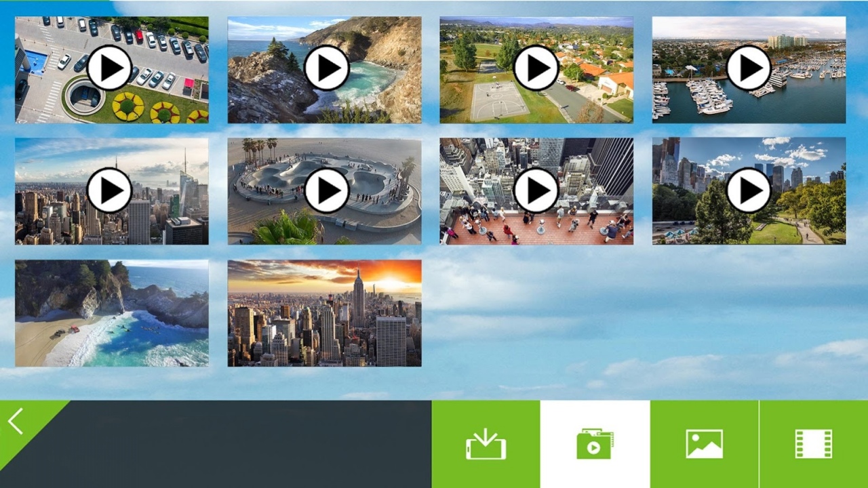The height and width of the screenshot is (488, 868).
Task: Play the marina with boats video
Action: [x=749, y=68]
